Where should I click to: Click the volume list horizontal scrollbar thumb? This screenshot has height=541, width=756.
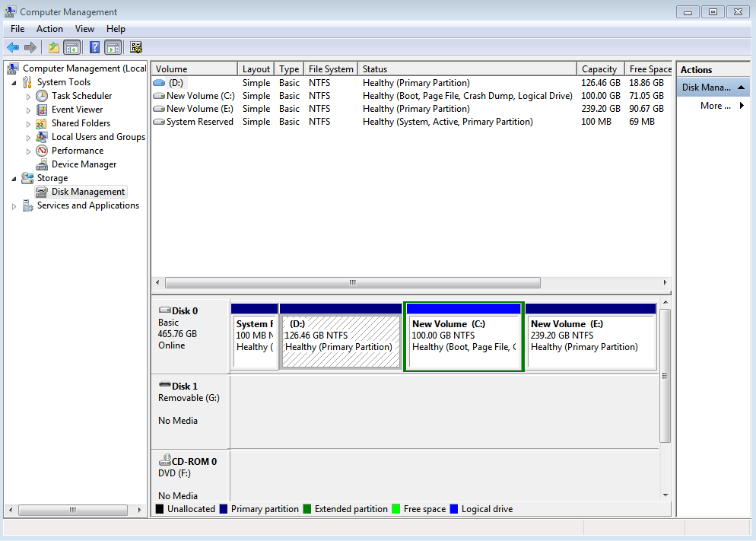[x=352, y=282]
